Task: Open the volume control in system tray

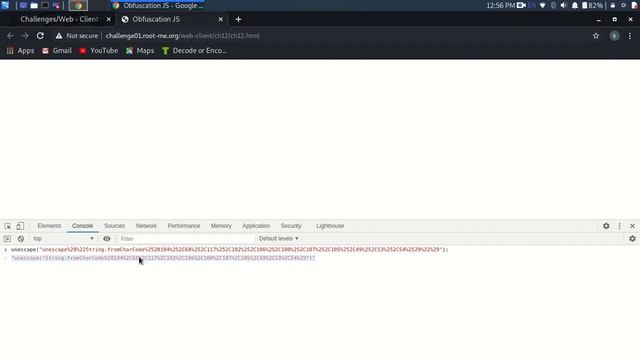Action: point(564,5)
